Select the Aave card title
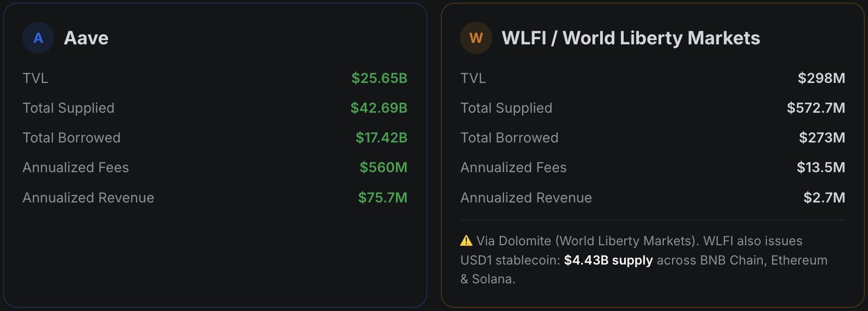 click(86, 38)
